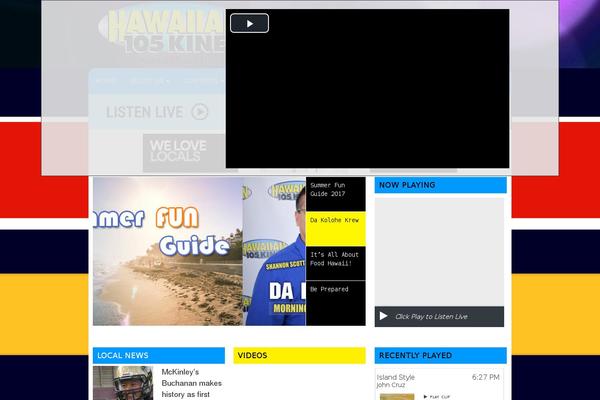Click the faded Listen Live circular play icon

[200, 112]
